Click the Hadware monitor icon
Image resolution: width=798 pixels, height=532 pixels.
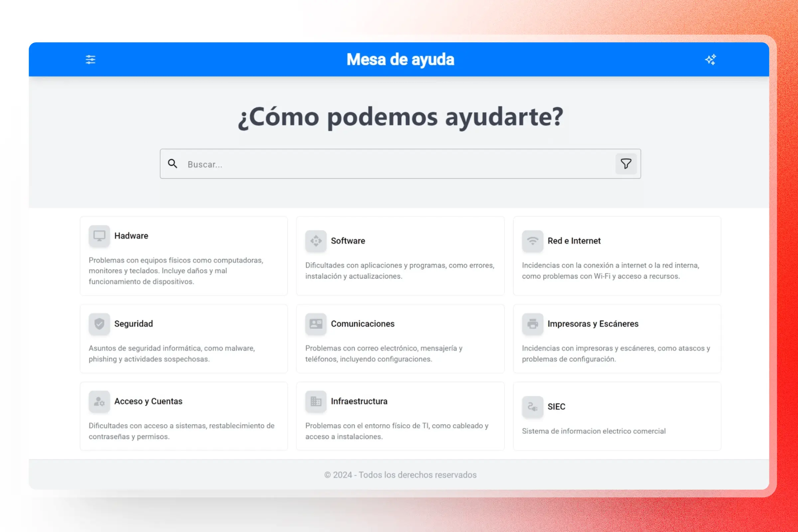99,236
